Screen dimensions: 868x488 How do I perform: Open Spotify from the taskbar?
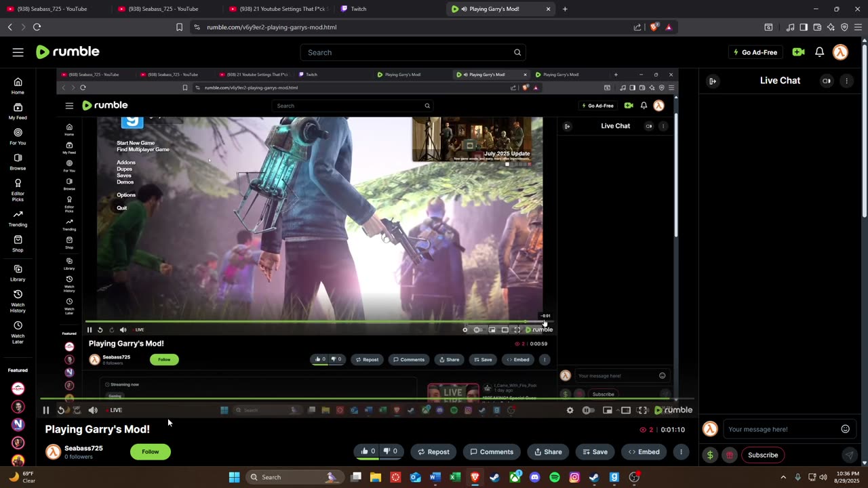pyautogui.click(x=555, y=477)
